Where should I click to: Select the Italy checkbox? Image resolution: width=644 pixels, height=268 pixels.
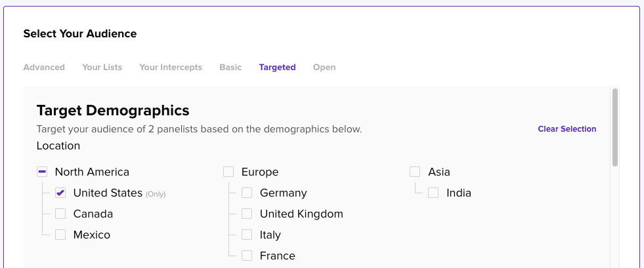click(247, 235)
